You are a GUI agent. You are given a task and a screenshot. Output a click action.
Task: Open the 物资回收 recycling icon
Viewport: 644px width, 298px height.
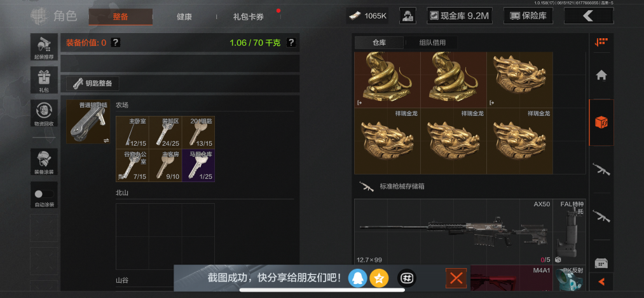pos(44,113)
